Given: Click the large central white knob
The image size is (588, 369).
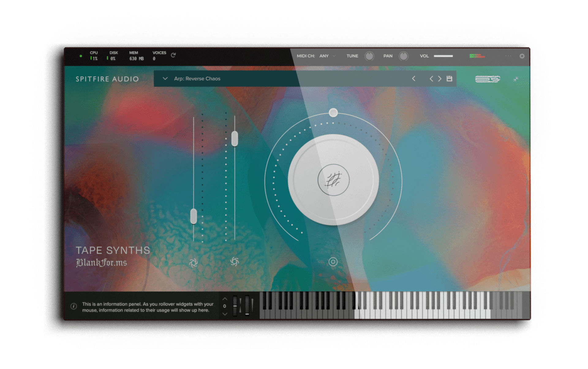Looking at the screenshot, I should coord(333,180).
